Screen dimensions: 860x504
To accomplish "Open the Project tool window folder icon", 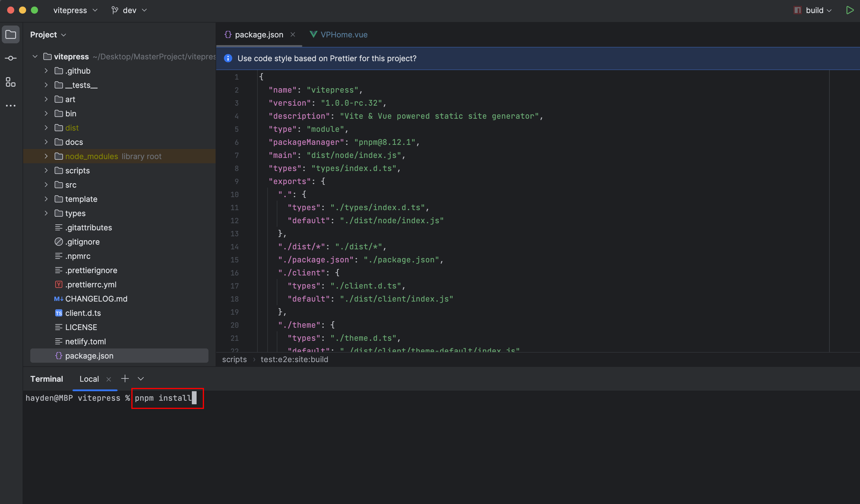I will 11,34.
